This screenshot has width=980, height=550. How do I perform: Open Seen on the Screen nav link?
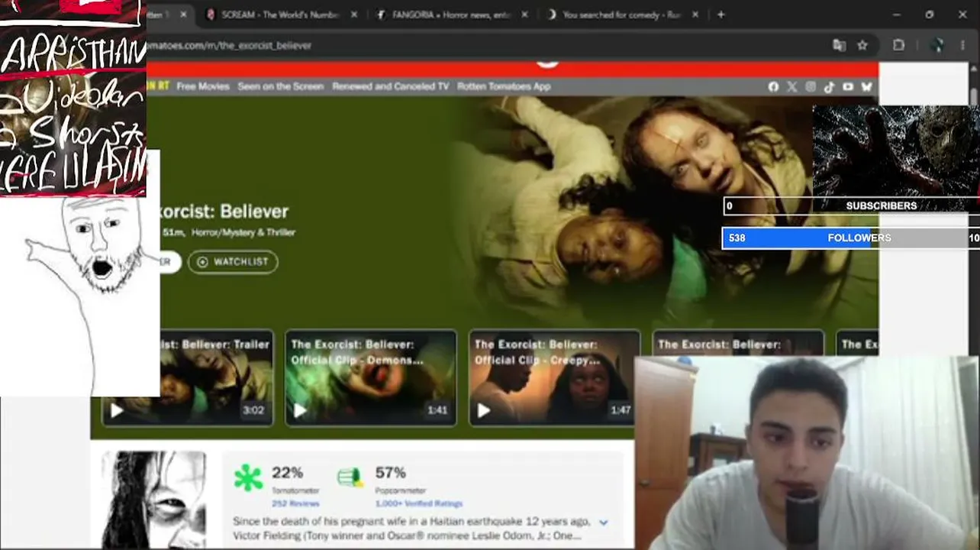281,86
